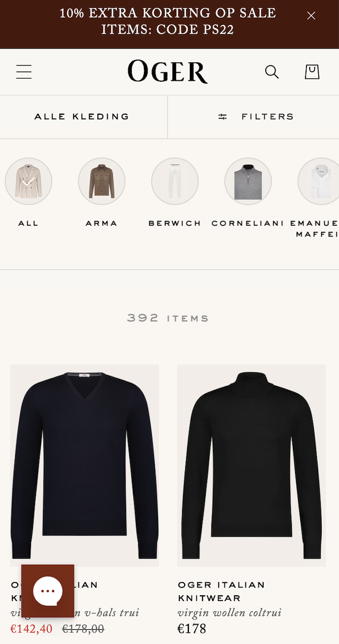Click the €178 turtleneck price
This screenshot has width=339, height=644.
pyautogui.click(x=192, y=629)
